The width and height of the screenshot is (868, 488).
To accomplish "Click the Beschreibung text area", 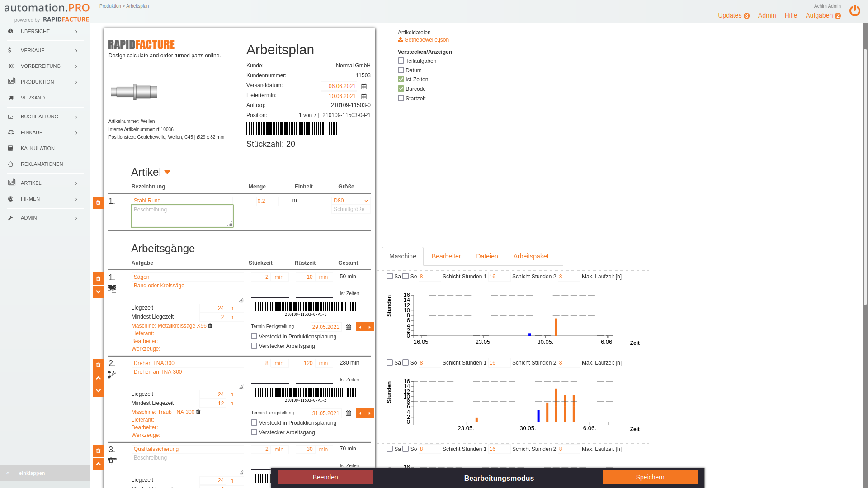I will coord(182,216).
